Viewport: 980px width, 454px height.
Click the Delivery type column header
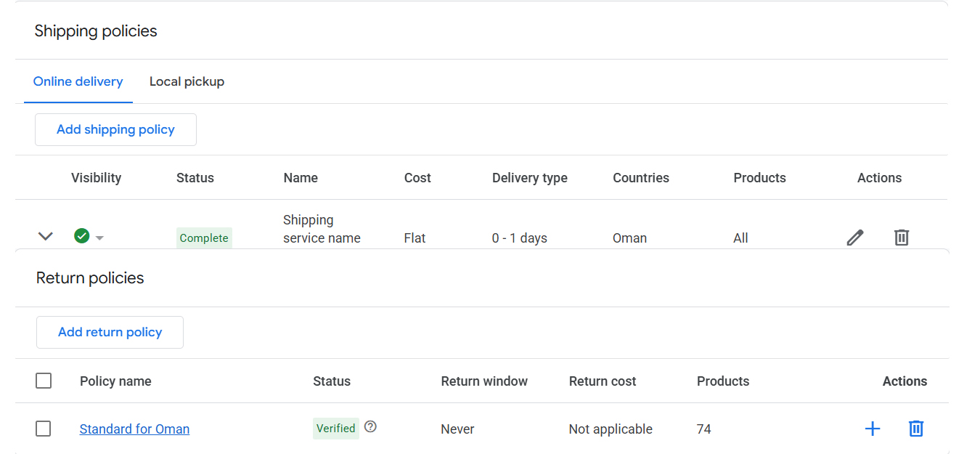(529, 178)
